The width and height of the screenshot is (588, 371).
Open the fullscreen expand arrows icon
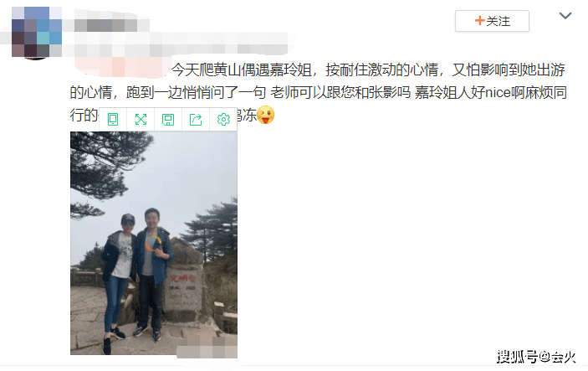click(x=141, y=120)
